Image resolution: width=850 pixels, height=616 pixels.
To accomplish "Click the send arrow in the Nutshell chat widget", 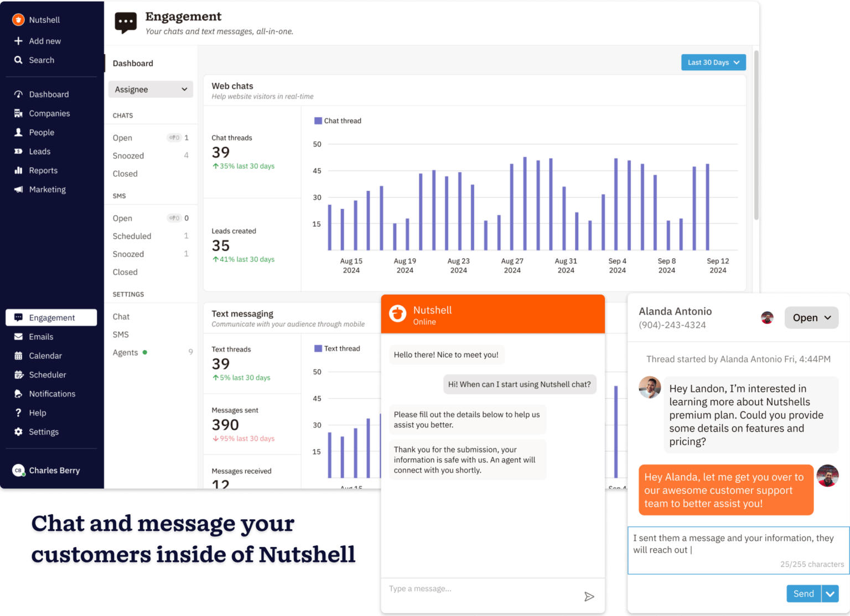I will click(x=589, y=597).
